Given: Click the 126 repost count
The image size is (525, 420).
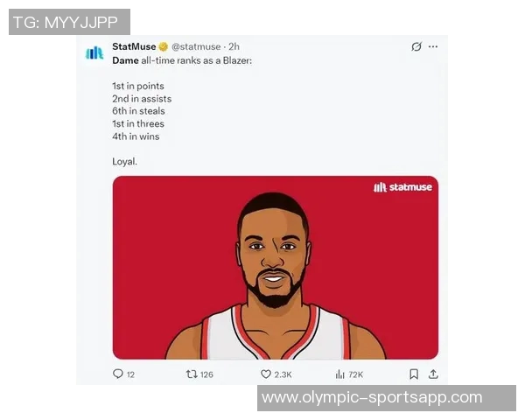Looking at the screenshot, I should click(206, 374).
